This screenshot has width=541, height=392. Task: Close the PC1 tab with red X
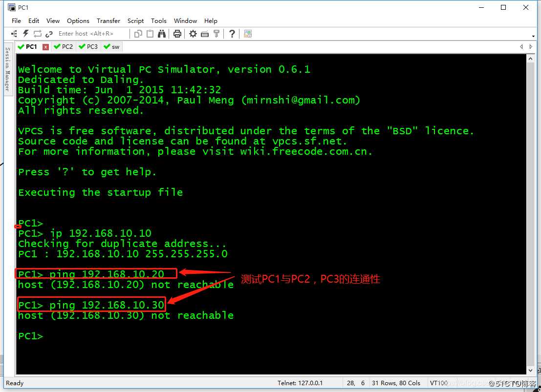pyautogui.click(x=45, y=47)
